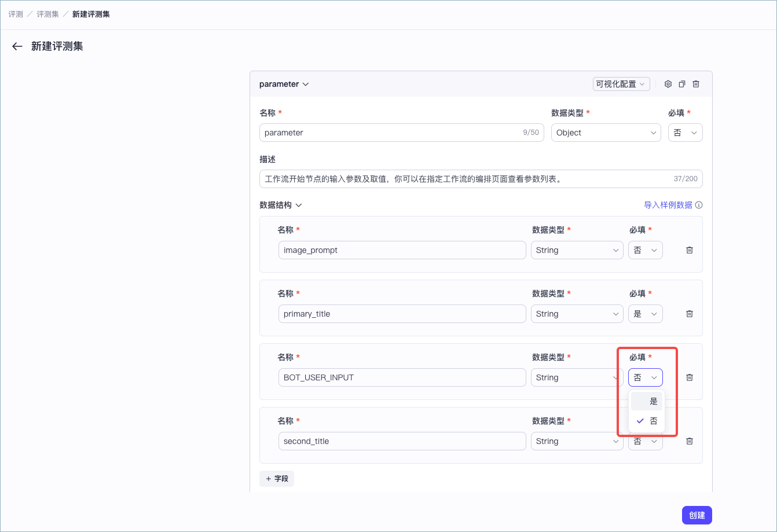Delete the primary_title field row
The height and width of the screenshot is (532, 777).
[x=690, y=314]
